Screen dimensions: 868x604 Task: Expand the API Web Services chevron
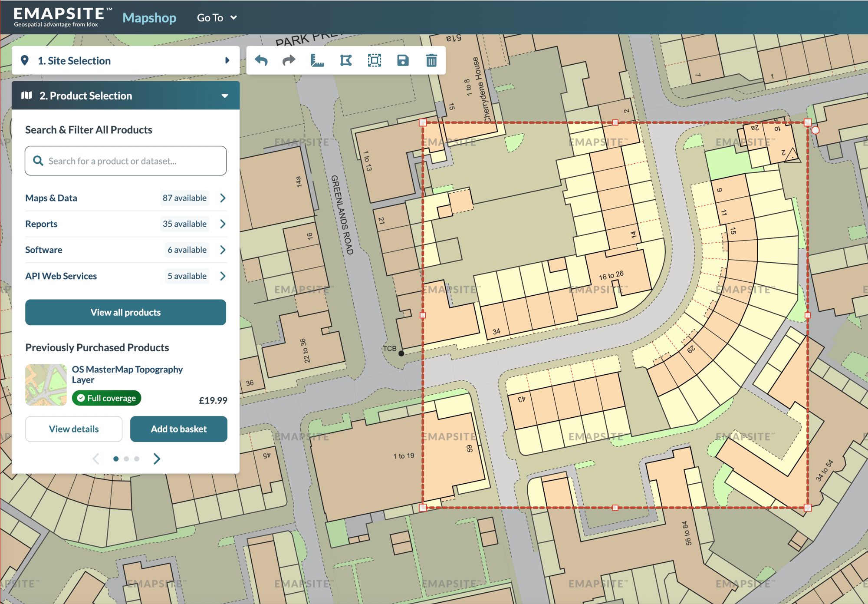coord(223,276)
